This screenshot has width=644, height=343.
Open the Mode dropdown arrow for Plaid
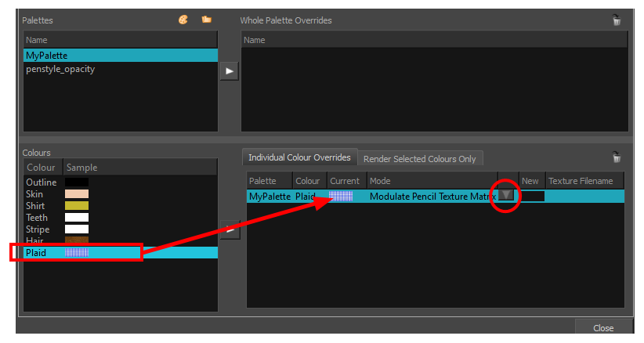click(x=506, y=196)
